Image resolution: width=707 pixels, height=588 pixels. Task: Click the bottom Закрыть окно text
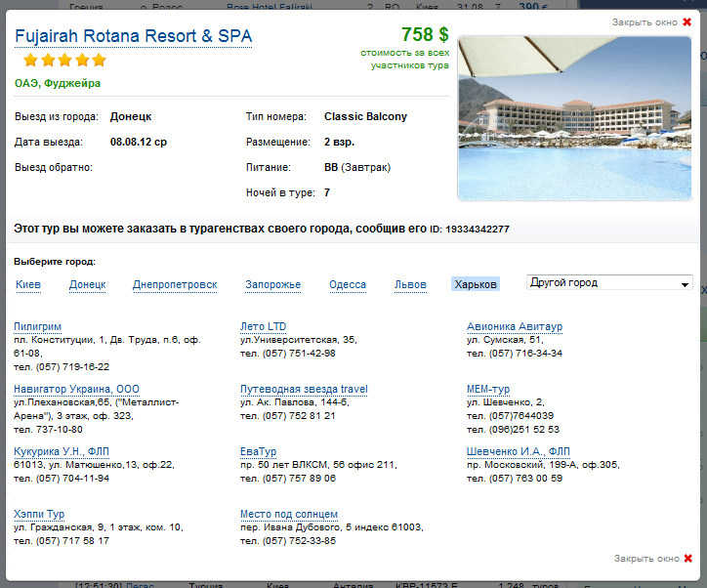click(x=646, y=559)
